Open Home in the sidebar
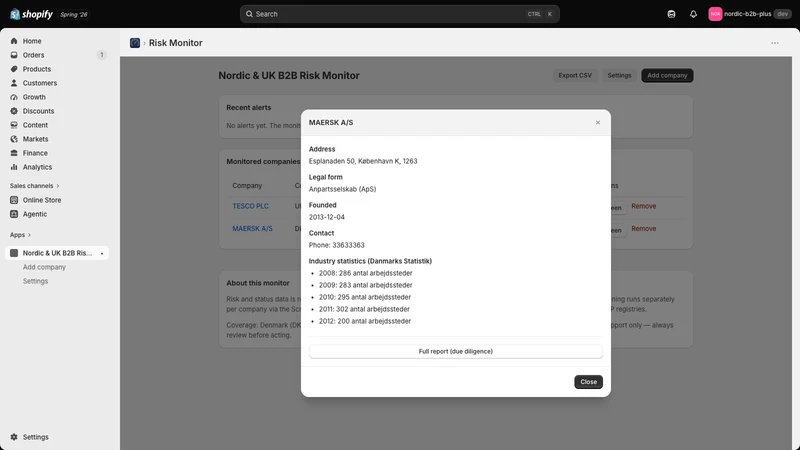 32,41
